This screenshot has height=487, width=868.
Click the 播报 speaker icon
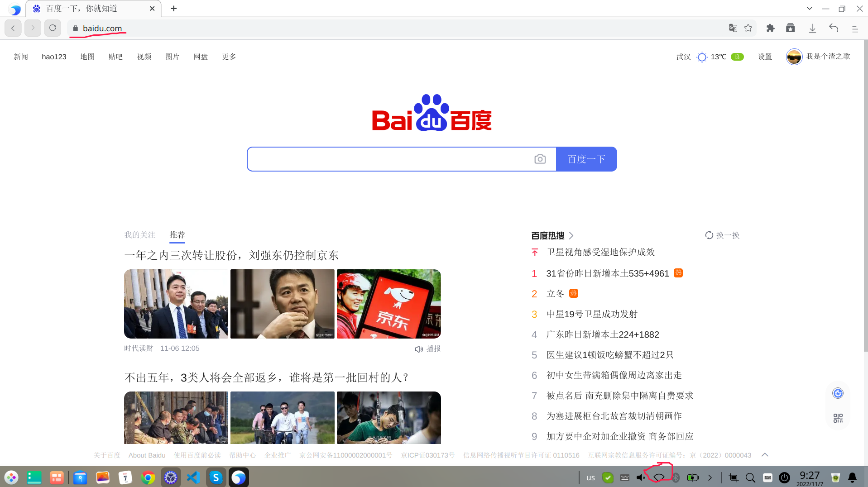(418, 349)
